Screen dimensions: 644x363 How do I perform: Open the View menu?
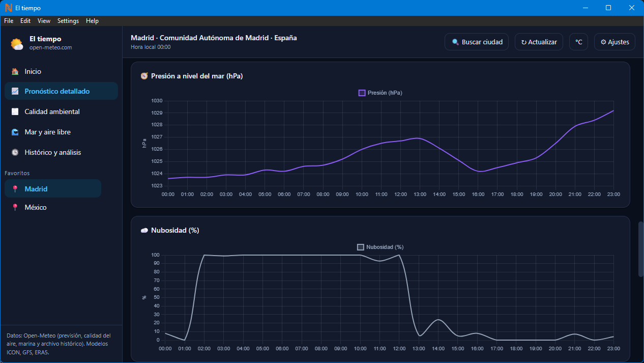[44, 21]
